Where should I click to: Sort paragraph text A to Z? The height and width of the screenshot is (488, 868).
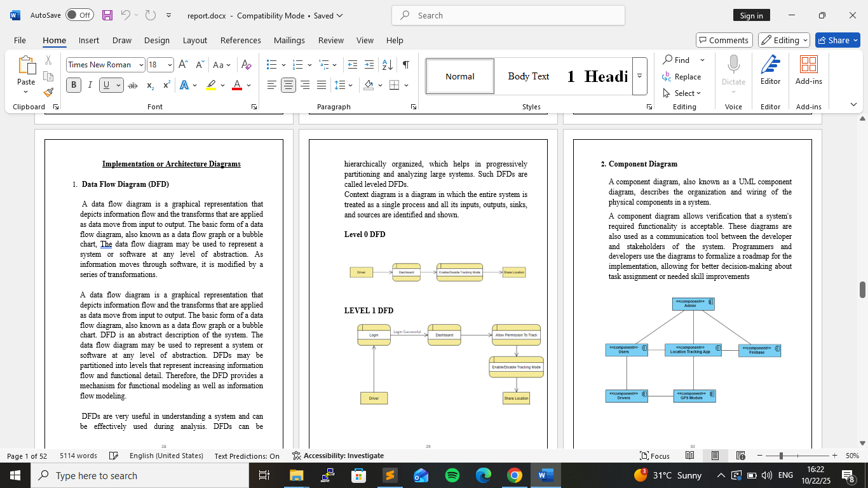click(x=386, y=65)
